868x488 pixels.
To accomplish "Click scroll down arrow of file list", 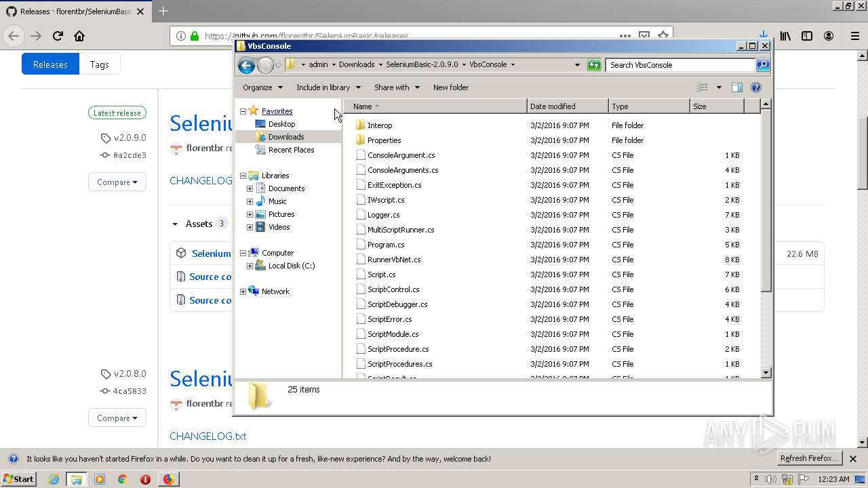I will coord(766,373).
